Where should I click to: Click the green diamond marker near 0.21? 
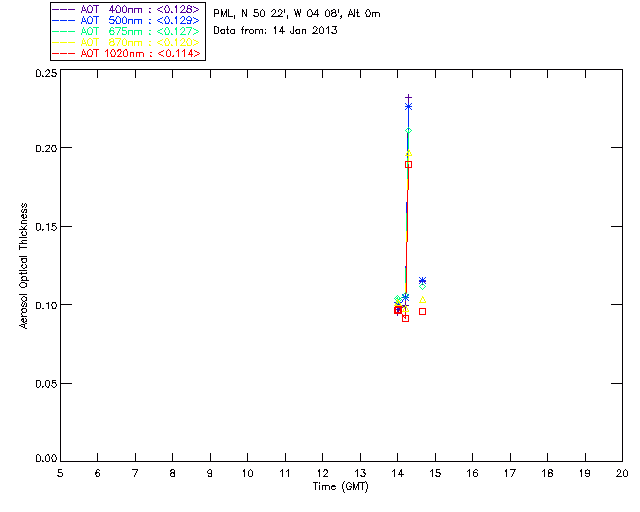point(408,131)
